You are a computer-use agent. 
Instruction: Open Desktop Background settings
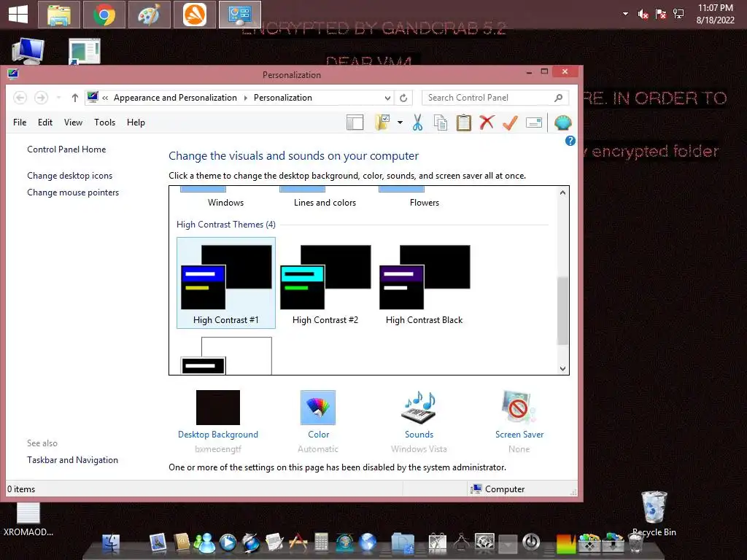pos(218,421)
